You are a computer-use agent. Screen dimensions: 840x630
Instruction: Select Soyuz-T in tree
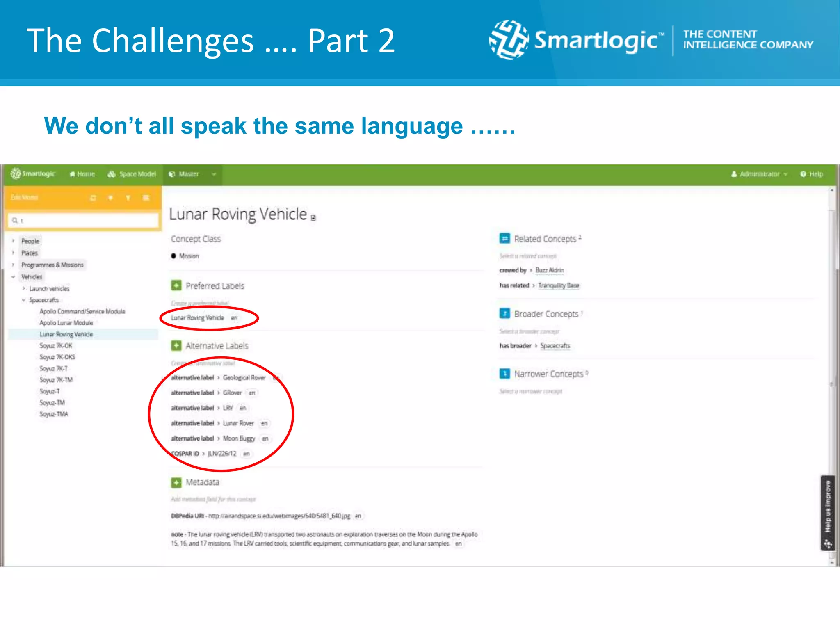click(50, 391)
